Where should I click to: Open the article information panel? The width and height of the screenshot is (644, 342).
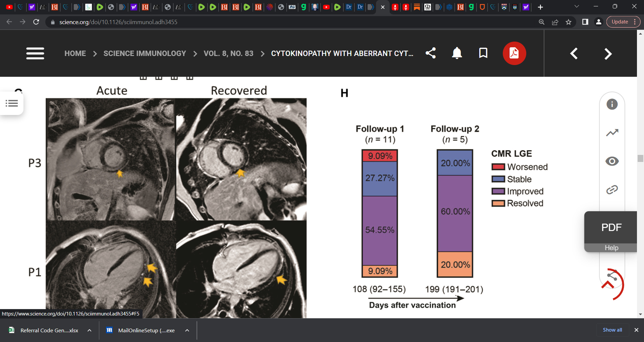(612, 104)
